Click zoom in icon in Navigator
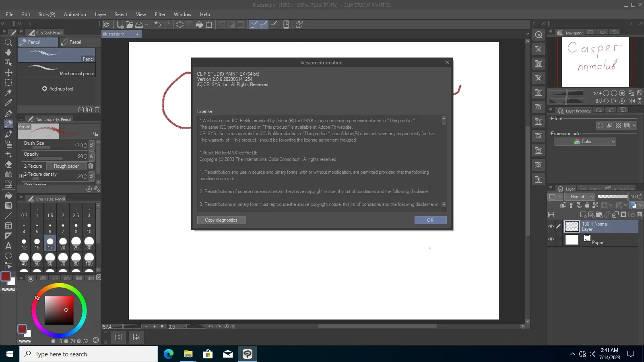 [614, 93]
